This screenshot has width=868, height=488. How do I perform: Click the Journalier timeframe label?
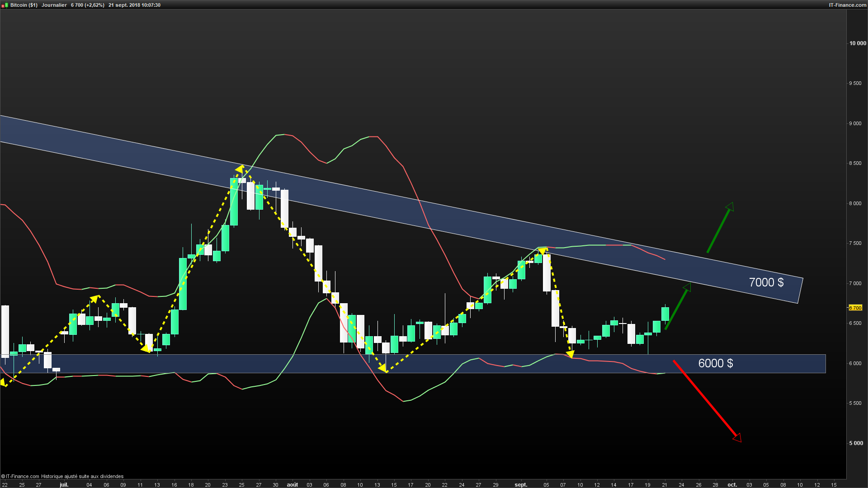pos(54,5)
